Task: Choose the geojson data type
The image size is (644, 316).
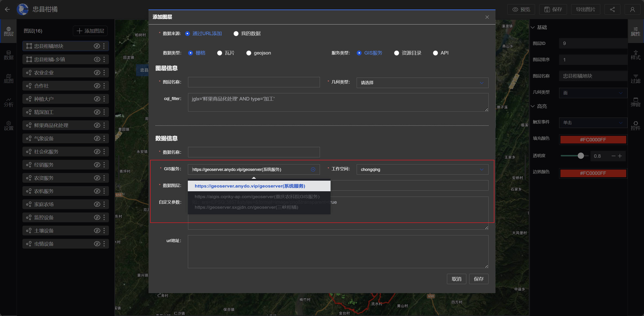Action: (249, 53)
